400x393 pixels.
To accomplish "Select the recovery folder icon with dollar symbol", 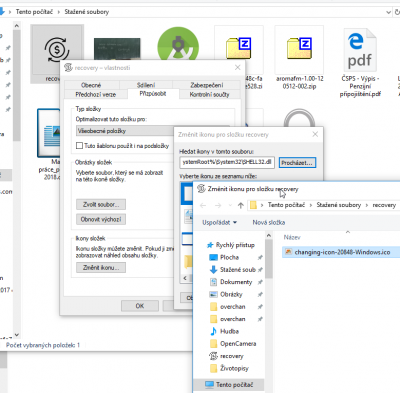I will [57, 50].
